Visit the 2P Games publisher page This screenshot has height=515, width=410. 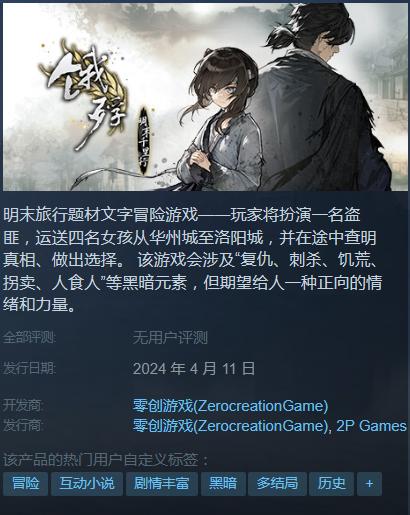[x=371, y=426]
